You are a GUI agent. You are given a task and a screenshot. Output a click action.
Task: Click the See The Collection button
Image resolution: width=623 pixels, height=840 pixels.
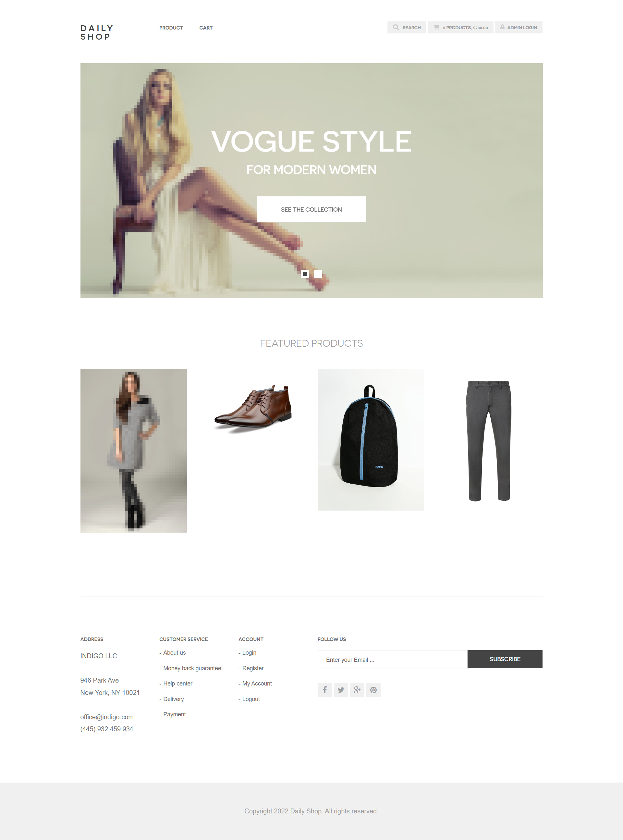311,209
